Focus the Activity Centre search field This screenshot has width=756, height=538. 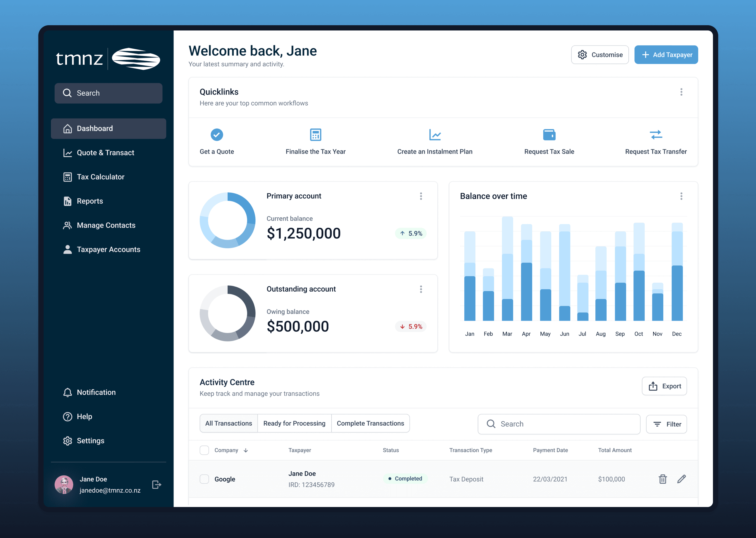(x=559, y=424)
